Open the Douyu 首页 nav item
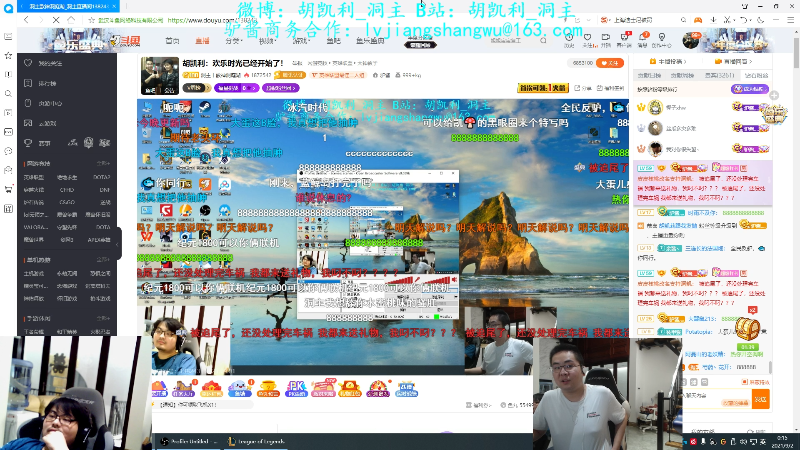This screenshot has height=450, width=800. pyautogui.click(x=172, y=41)
